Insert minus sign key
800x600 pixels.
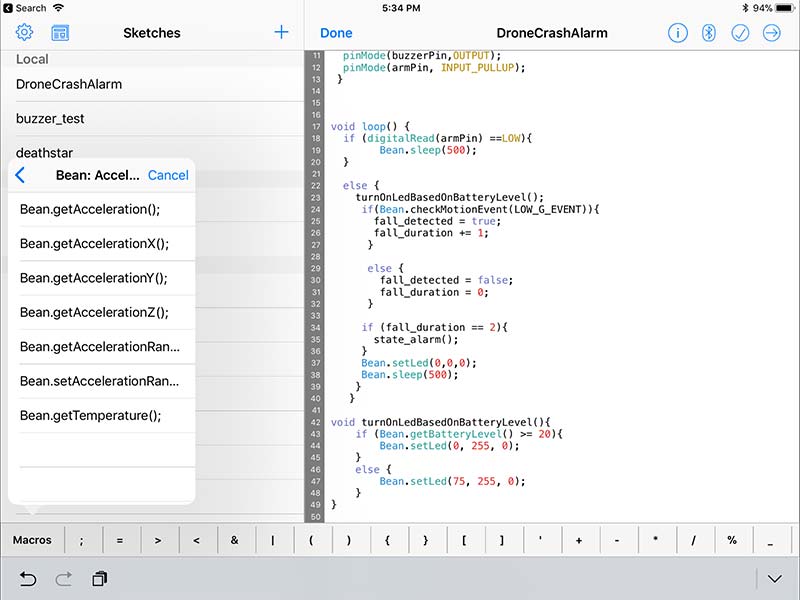(617, 540)
